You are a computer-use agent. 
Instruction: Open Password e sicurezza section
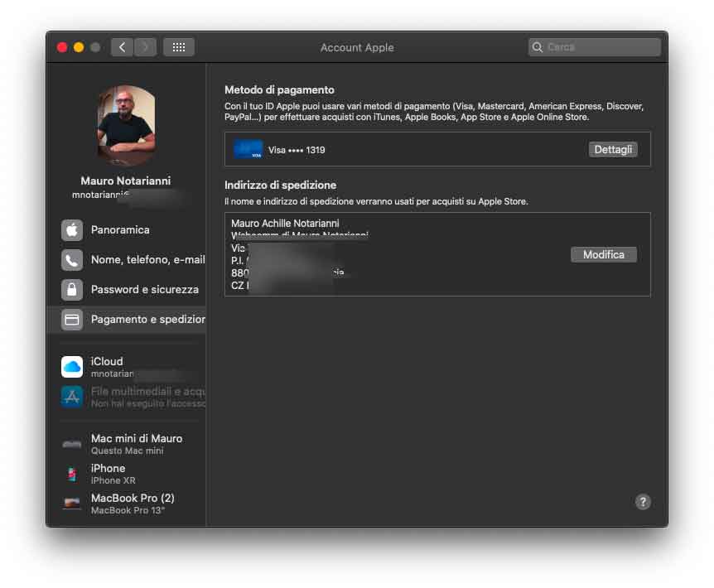point(127,290)
